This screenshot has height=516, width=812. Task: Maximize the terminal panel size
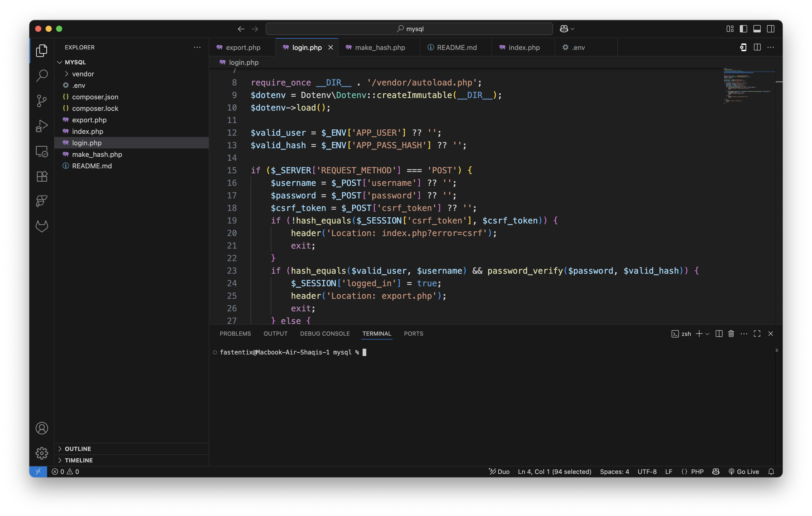point(757,333)
